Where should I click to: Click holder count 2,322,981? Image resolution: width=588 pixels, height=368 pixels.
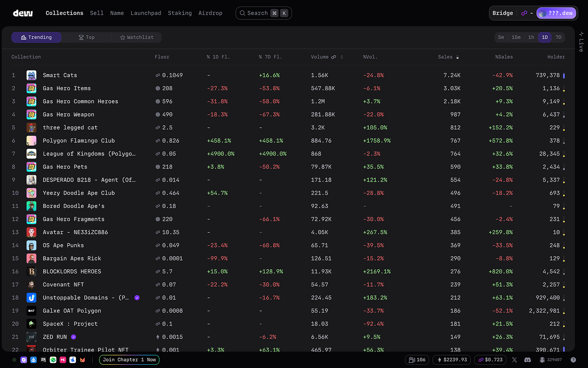(544, 311)
